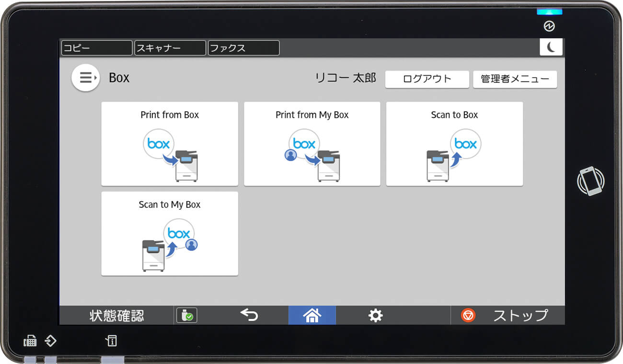The image size is (623, 364).
Task: Open the 管理者メニュー button
Action: [x=515, y=79]
